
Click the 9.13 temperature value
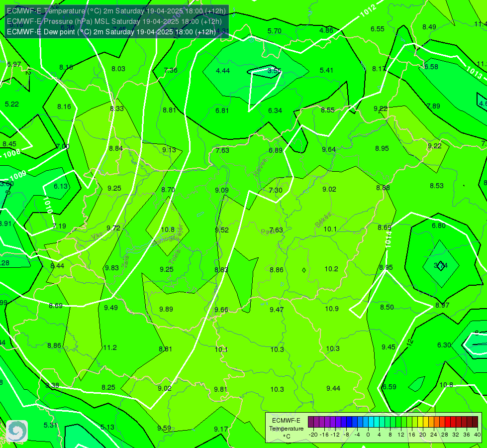(x=169, y=150)
